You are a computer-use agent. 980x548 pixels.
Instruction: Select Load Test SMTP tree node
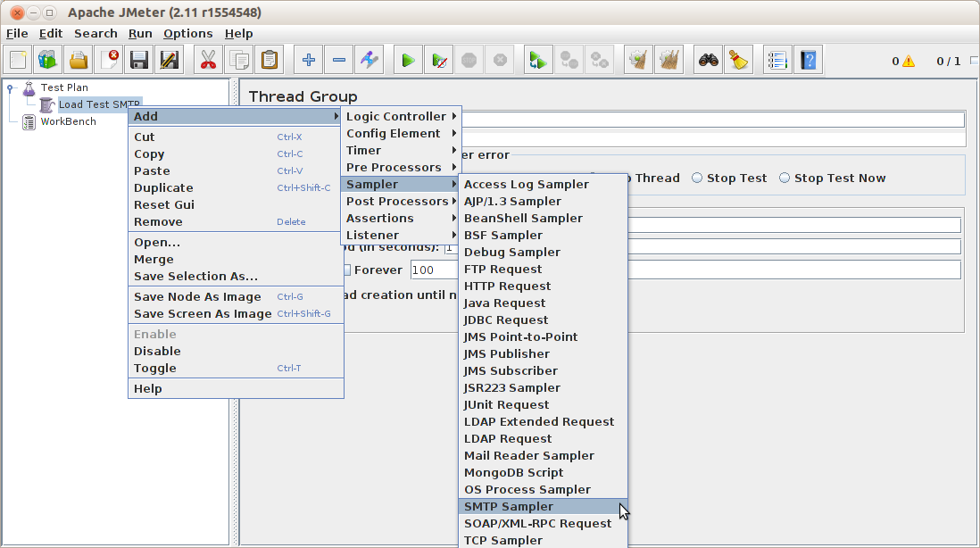[x=99, y=104]
